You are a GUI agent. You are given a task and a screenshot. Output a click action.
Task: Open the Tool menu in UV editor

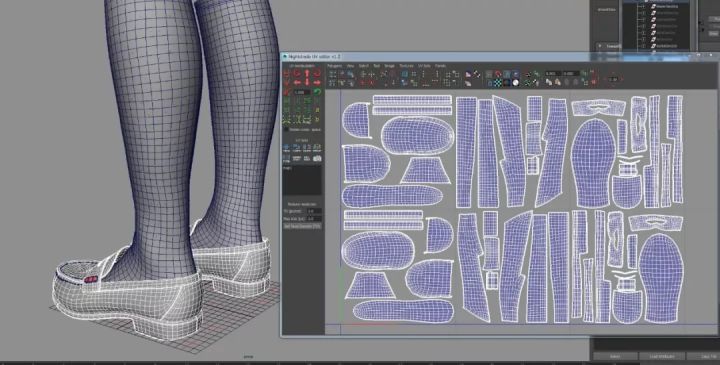click(377, 66)
